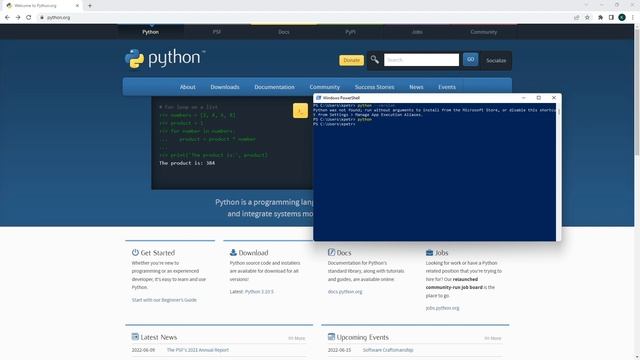
Task: Select the Community top tab
Action: coord(484,32)
